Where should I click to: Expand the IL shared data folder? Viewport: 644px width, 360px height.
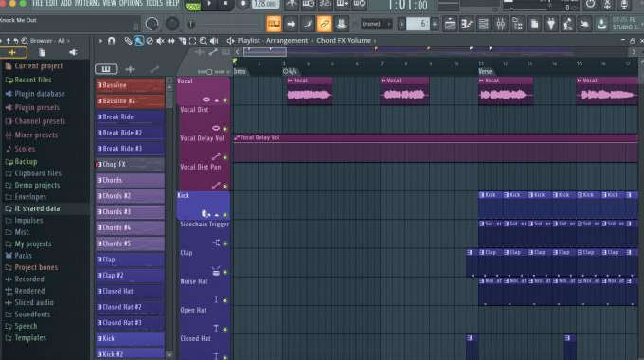pyautogui.click(x=32, y=208)
